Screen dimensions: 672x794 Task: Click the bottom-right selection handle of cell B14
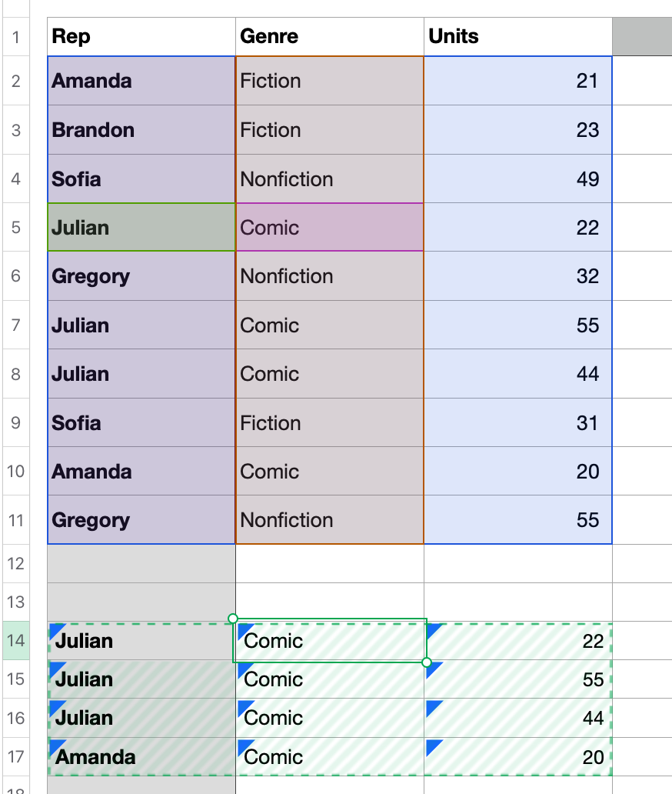pos(427,662)
